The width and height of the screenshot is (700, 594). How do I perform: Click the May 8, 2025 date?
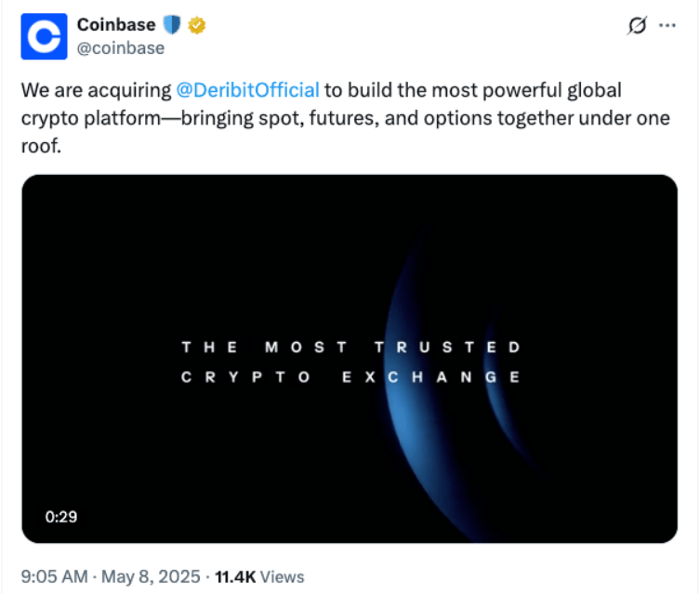tap(151, 576)
